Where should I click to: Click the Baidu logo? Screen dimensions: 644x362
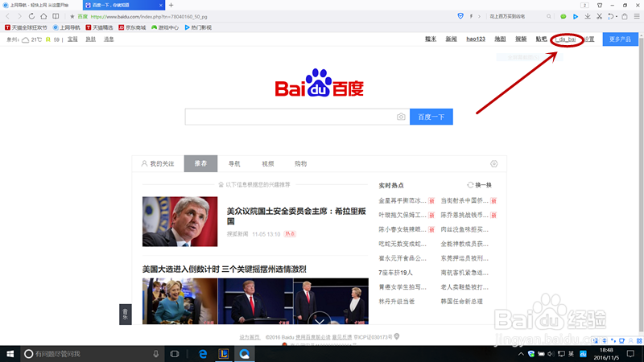point(319,83)
